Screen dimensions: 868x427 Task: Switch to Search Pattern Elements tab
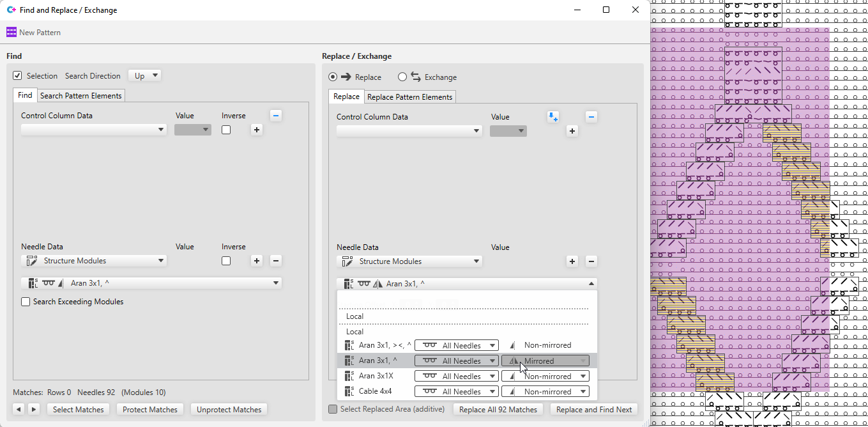pos(80,96)
